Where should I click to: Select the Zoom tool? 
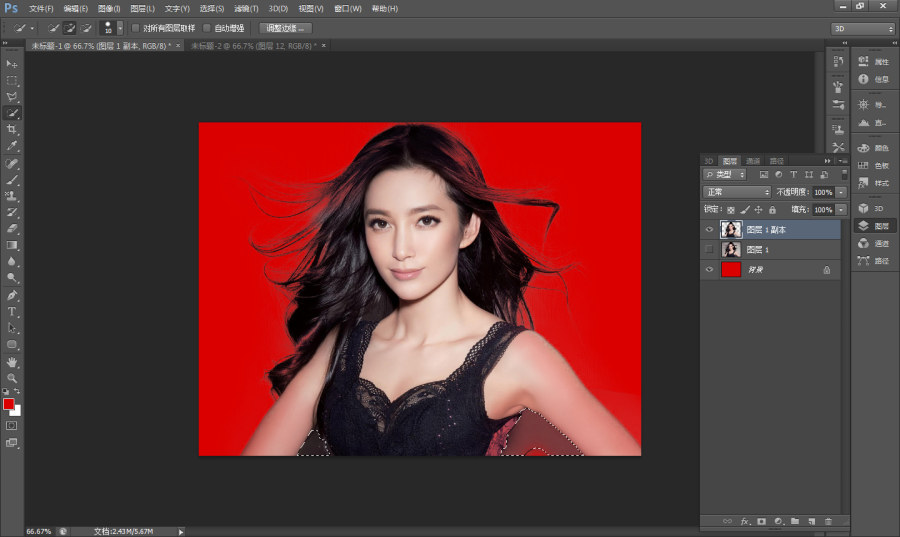point(11,378)
